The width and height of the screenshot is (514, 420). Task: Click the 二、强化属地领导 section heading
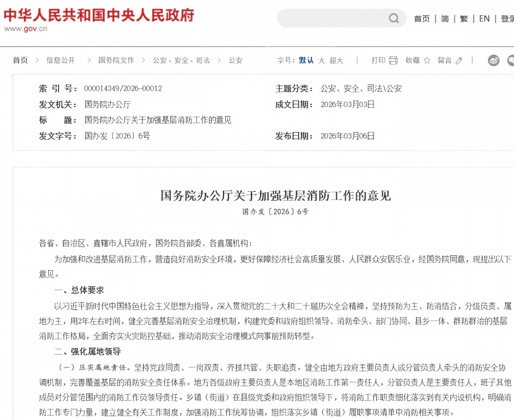coord(87,351)
